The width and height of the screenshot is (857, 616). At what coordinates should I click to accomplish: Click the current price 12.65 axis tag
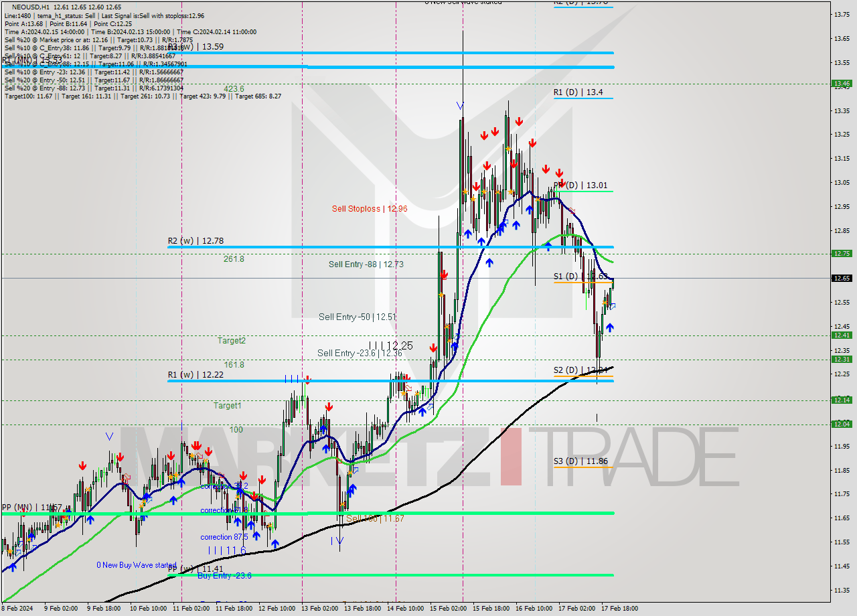(x=842, y=278)
